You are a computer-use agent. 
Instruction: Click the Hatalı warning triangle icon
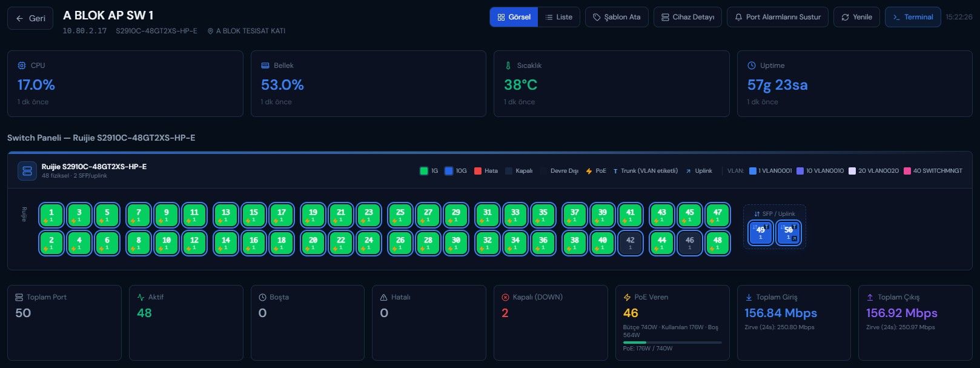point(384,297)
